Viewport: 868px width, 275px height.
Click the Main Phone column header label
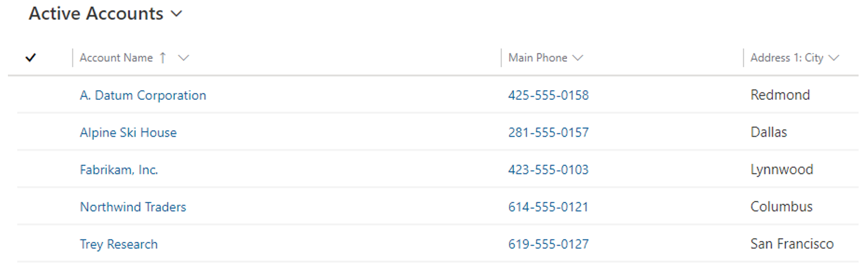[x=538, y=58]
